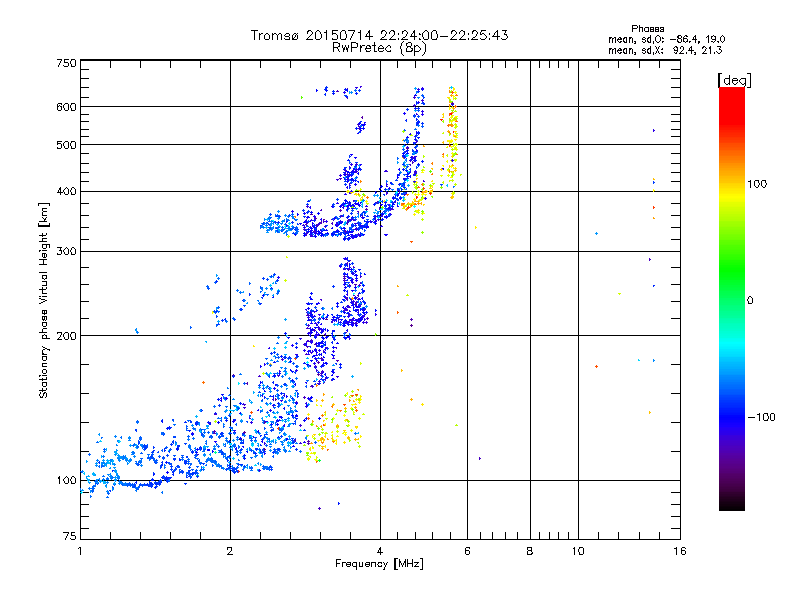
Task: Click the 'Phases' label
Action: click(647, 29)
